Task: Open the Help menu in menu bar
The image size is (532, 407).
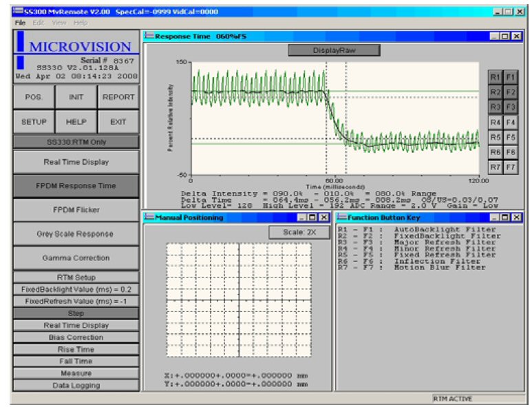Action: coord(81,23)
